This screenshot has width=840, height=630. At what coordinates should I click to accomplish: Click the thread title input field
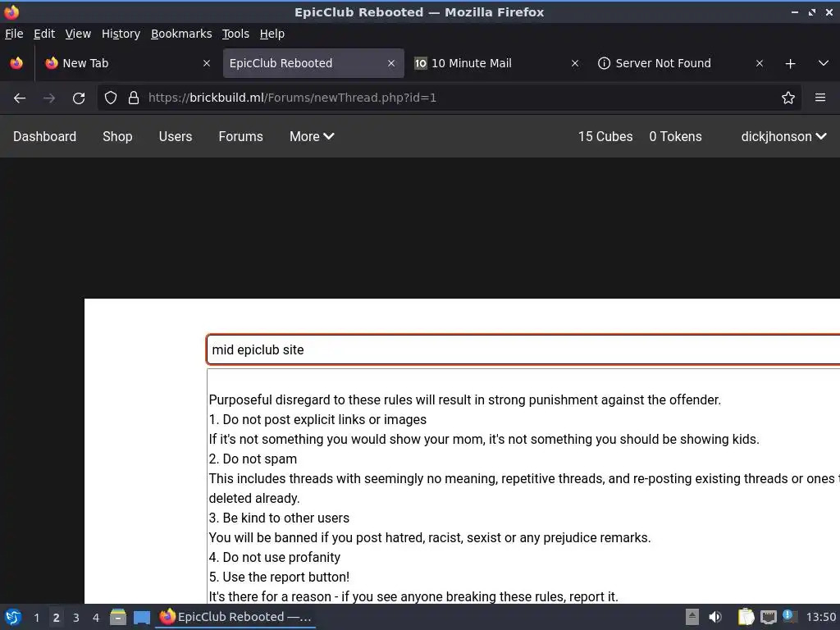(x=523, y=349)
